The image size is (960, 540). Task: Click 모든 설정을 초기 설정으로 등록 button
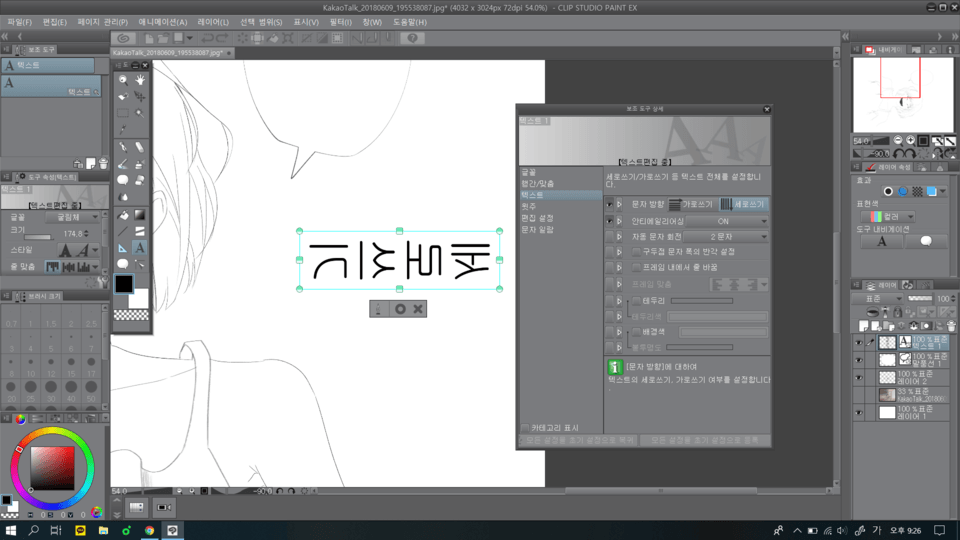[705, 440]
